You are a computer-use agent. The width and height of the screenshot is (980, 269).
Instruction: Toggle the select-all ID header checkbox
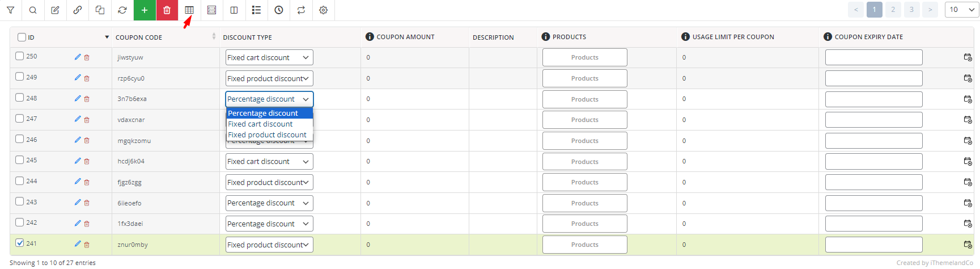(x=22, y=37)
